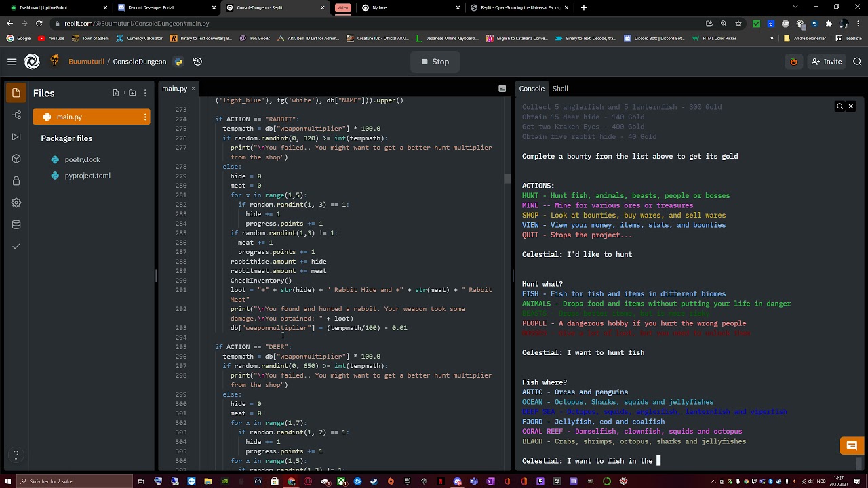Open the Windows Start menu
This screenshot has height=488, width=868.
(x=8, y=481)
